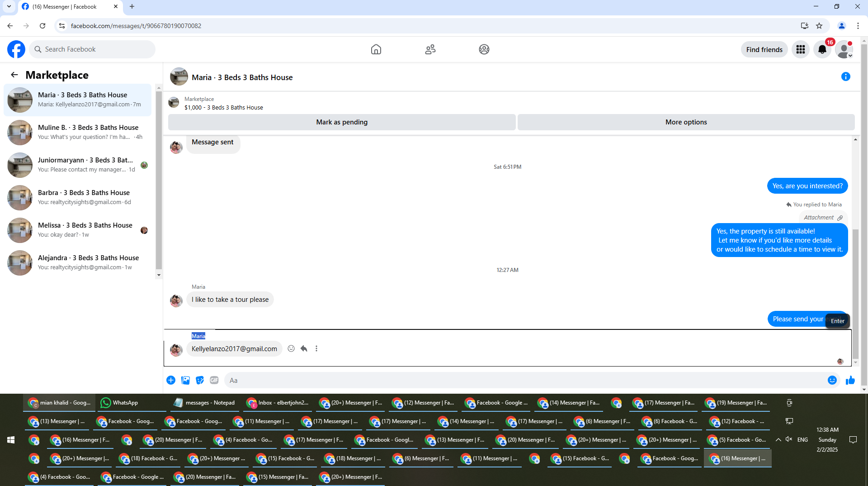Open more actions plus icon in composer
This screenshot has width=868, height=486.
coord(171,380)
